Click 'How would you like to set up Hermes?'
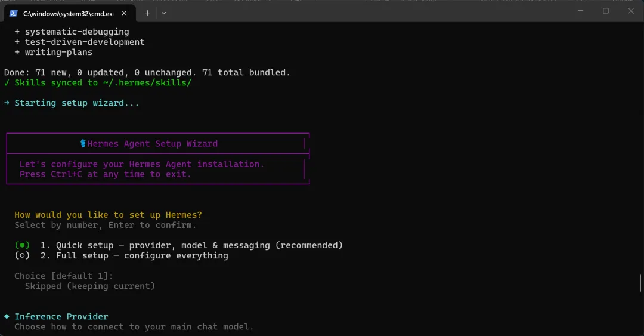This screenshot has height=336, width=644. pos(108,215)
